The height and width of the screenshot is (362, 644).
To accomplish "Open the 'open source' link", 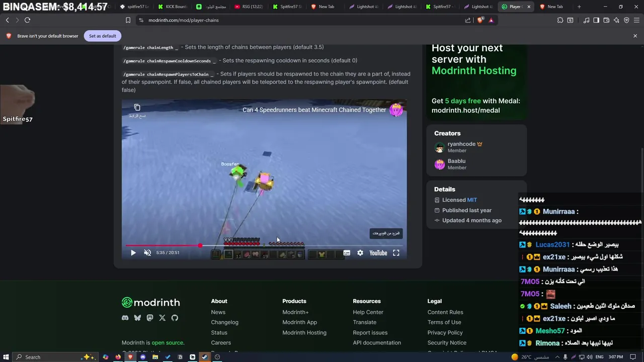I will (167, 343).
